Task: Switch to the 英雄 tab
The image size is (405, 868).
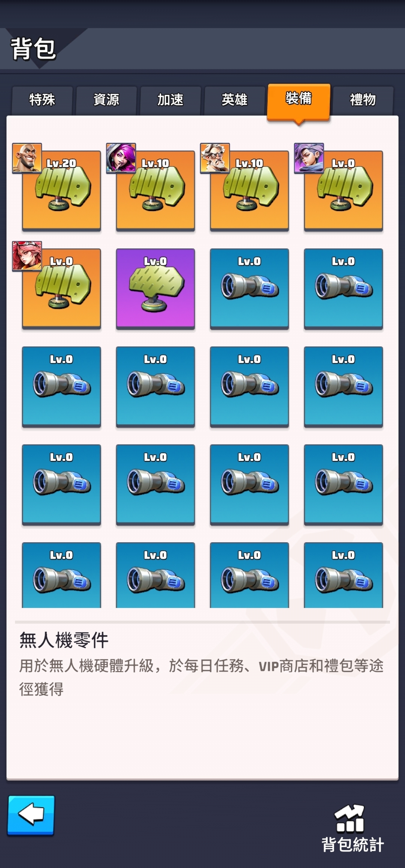Action: (x=234, y=100)
